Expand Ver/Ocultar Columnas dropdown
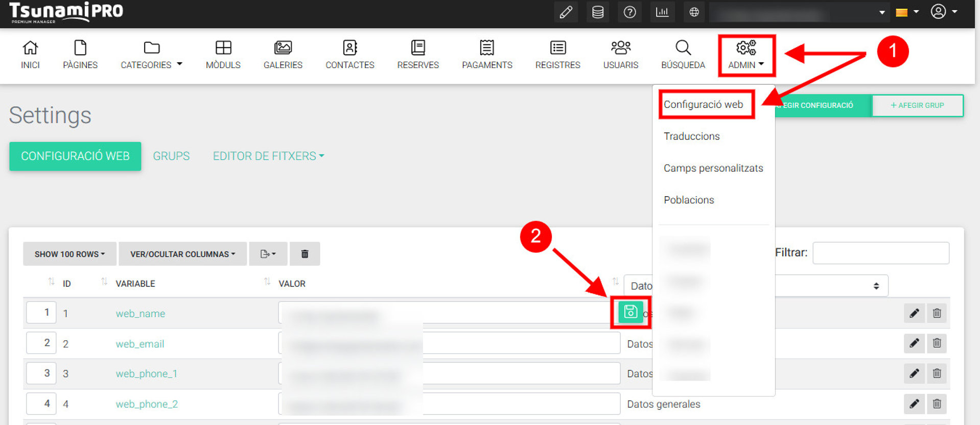 pyautogui.click(x=182, y=254)
